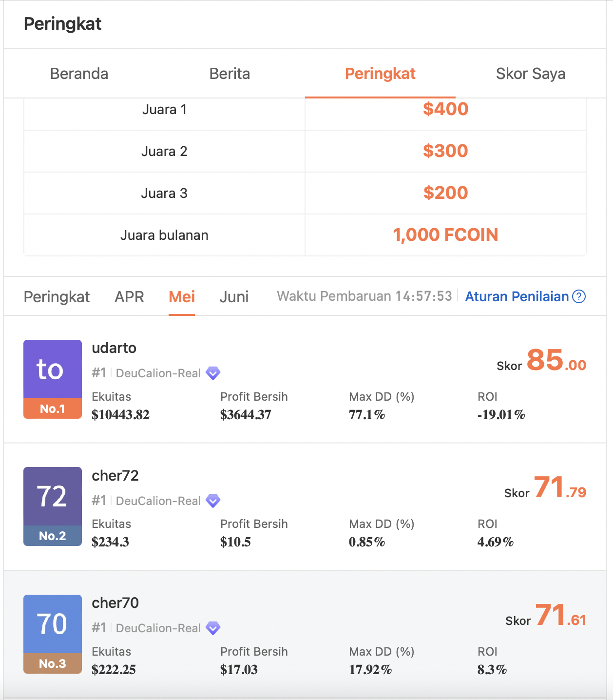Click the help icon beside Aturan Penilaian
The height and width of the screenshot is (700, 613).
pos(579,296)
